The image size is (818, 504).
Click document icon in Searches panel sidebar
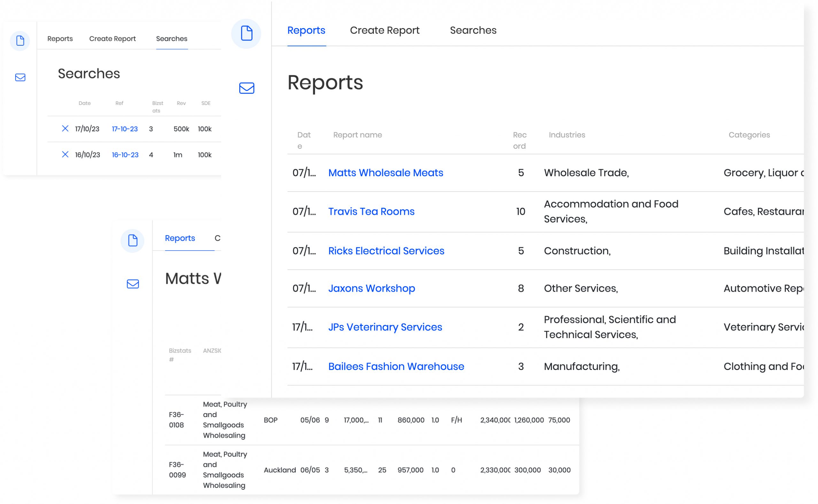tap(20, 41)
